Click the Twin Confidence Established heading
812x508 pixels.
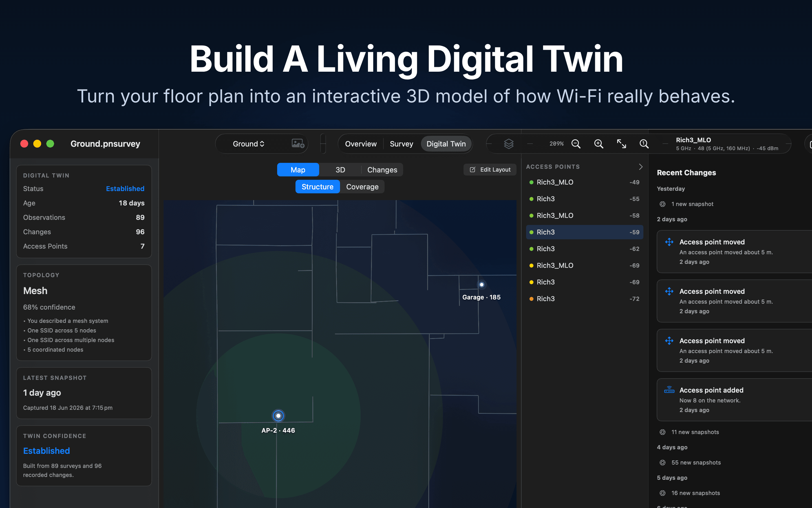[46, 451]
